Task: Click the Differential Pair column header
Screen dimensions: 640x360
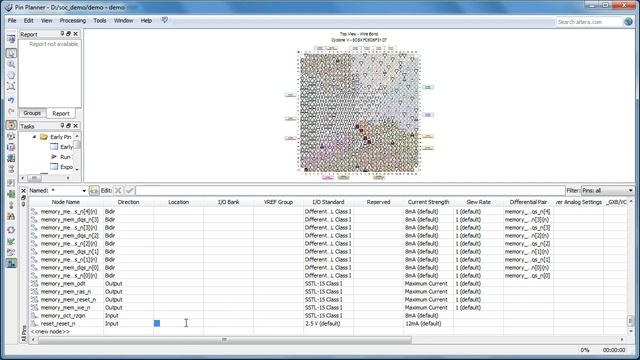Action: 528,202
